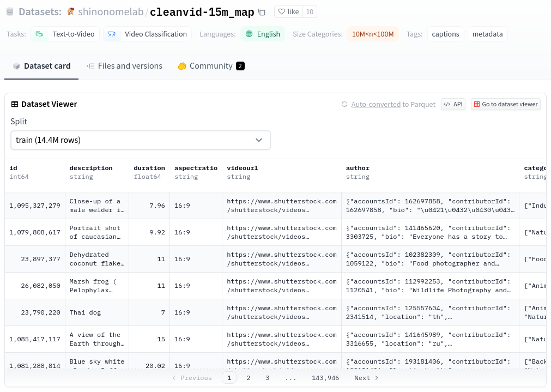Open the Files and versions tab
551x392 pixels.
[x=124, y=66]
